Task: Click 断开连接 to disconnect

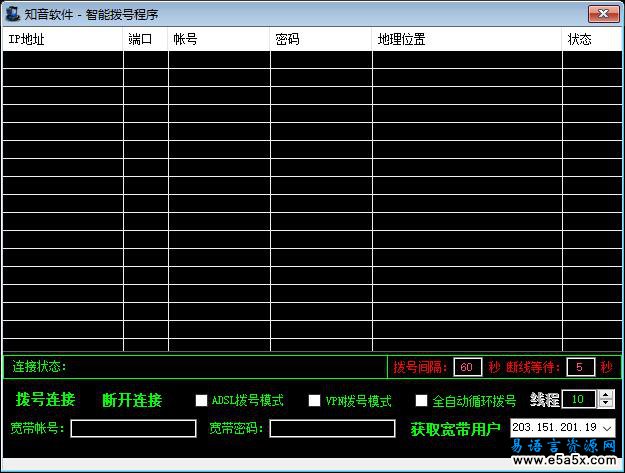Action: coord(132,400)
